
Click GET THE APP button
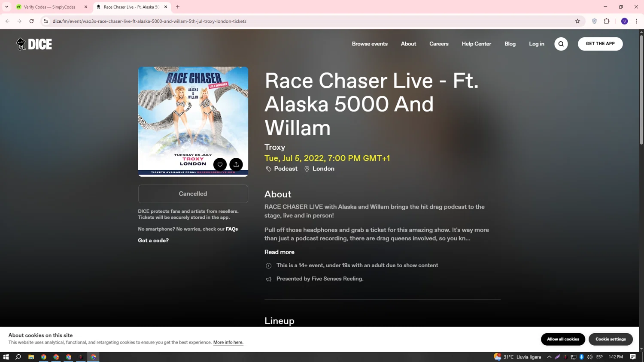600,44
